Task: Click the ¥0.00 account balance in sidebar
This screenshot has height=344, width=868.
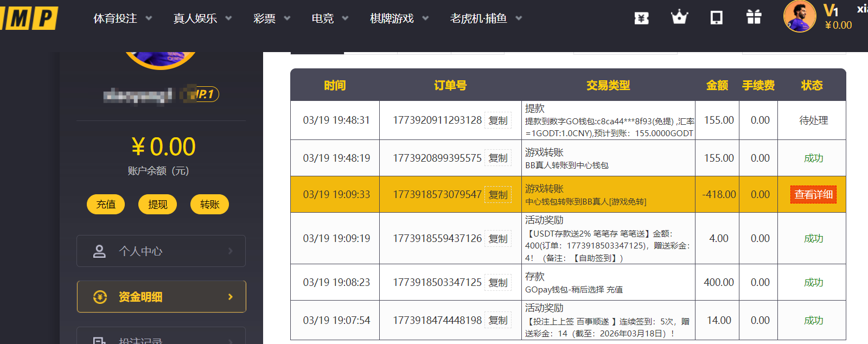Action: point(163,146)
